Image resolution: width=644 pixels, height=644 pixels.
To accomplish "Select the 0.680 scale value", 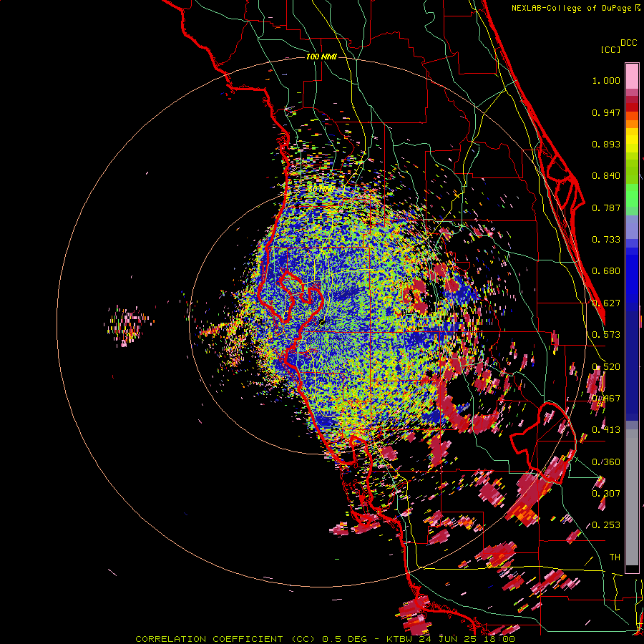I will coord(606,271).
